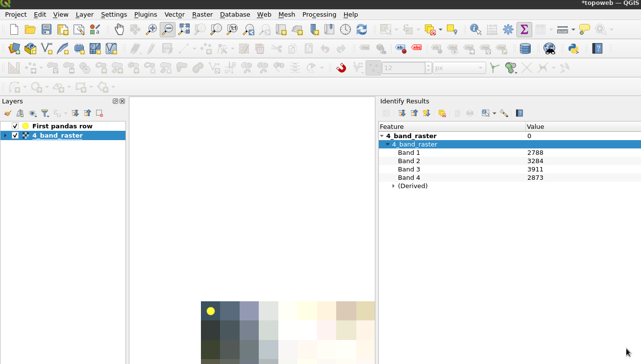This screenshot has width=641, height=364.
Task: Save the project with the floppy disk icon
Action: tap(47, 29)
